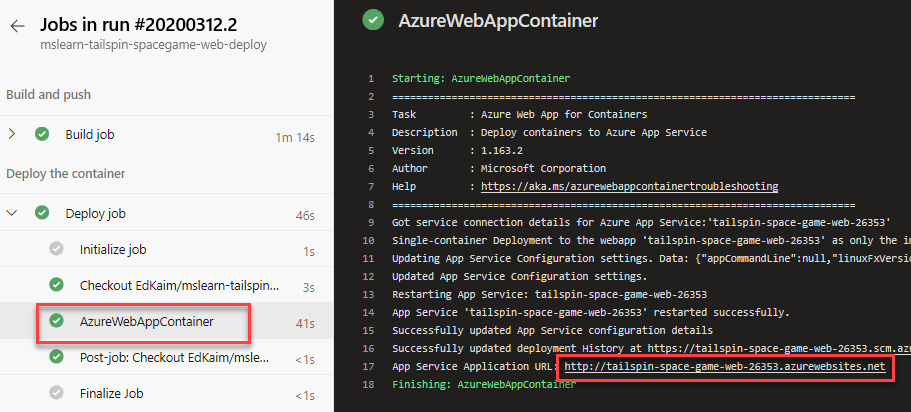The height and width of the screenshot is (412, 911).
Task: Click green check beside AzureWebAppContainer step in list
Action: 56,321
